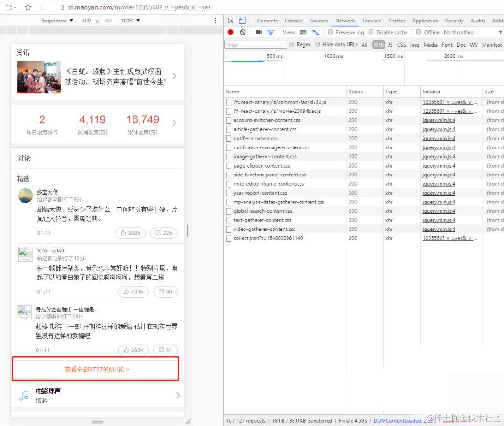Open the 100% zoom dropdown
The height and width of the screenshot is (426, 504).
(x=130, y=21)
